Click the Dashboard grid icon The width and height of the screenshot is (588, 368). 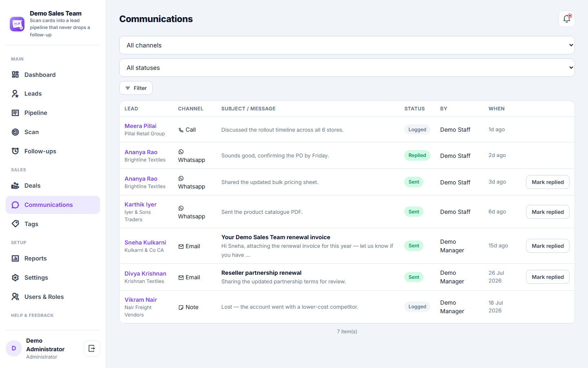pos(16,74)
